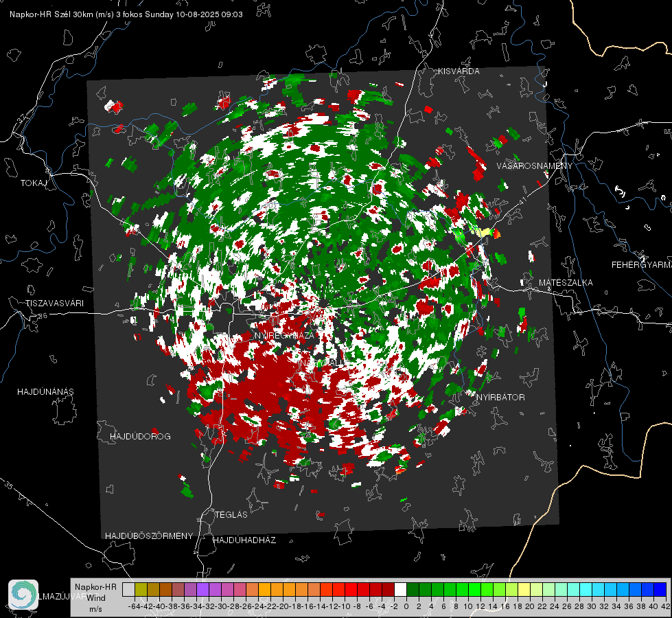Click the swirl logo icon bottom-left
The width and height of the screenshot is (672, 618).
click(23, 595)
